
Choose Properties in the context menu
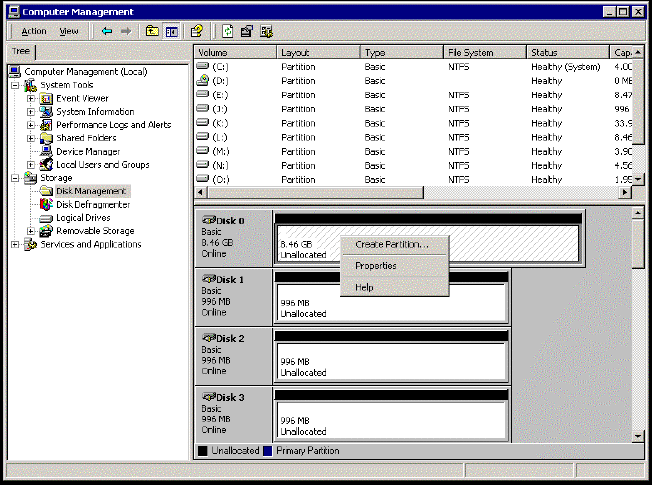[x=376, y=266]
